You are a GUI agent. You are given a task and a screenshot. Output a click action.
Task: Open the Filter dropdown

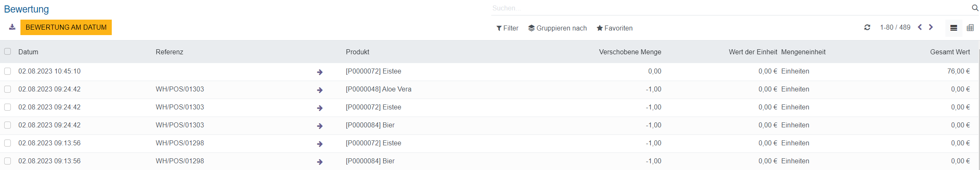point(507,28)
